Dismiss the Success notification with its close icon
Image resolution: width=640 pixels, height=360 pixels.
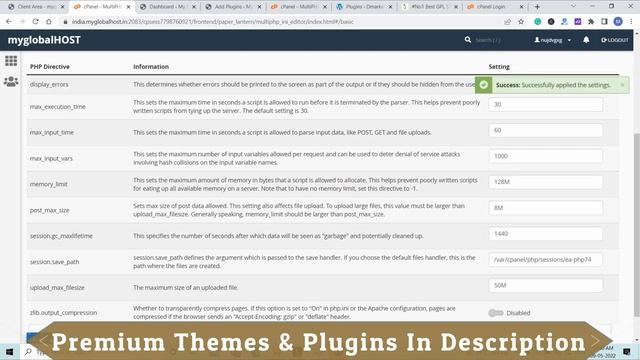[622, 85]
